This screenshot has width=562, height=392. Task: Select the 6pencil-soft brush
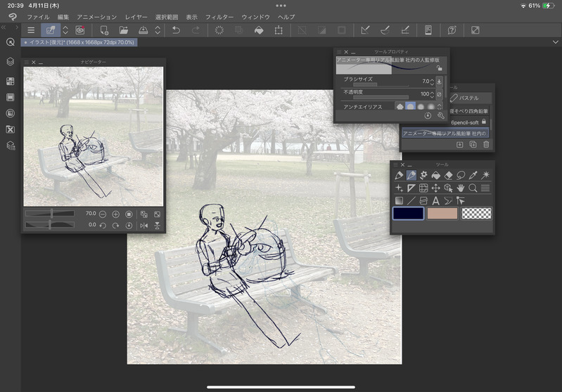tap(464, 122)
